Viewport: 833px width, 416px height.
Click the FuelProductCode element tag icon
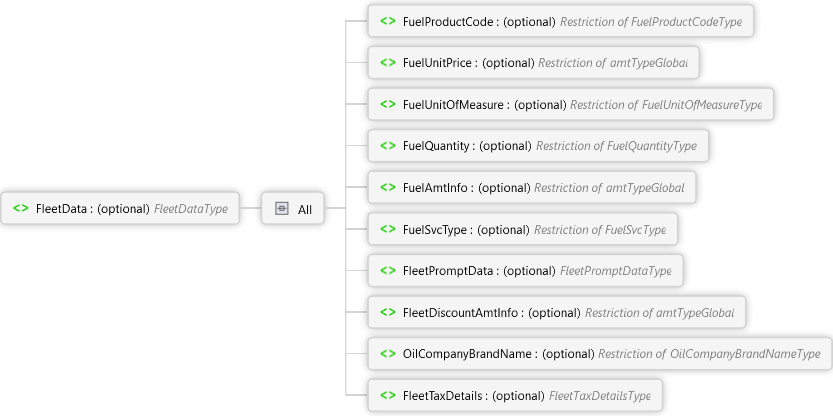[387, 21]
